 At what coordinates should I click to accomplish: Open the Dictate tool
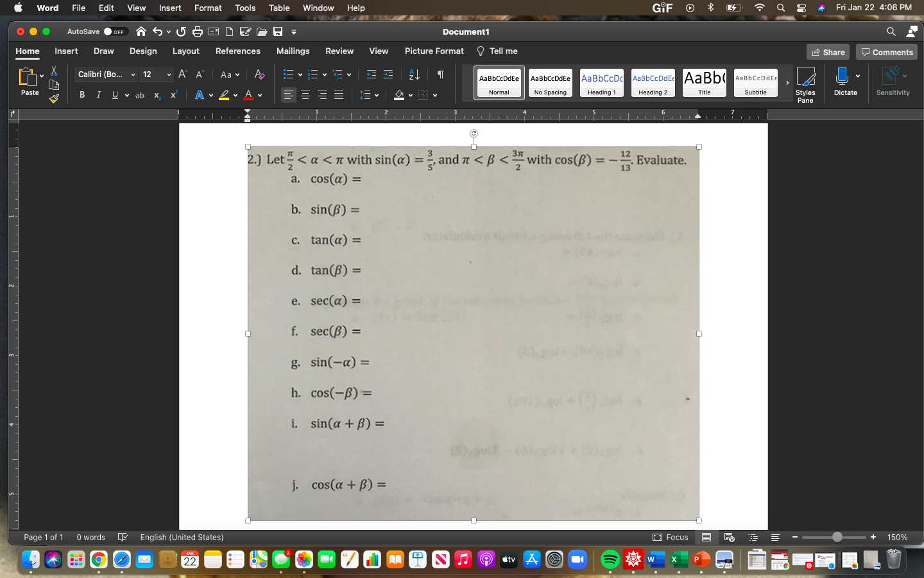845,80
